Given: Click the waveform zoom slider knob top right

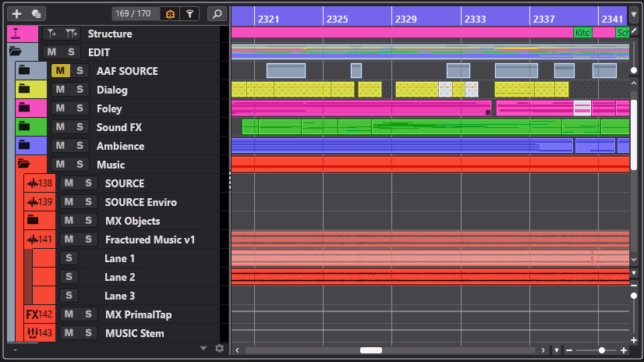Looking at the screenshot, I should 634,70.
